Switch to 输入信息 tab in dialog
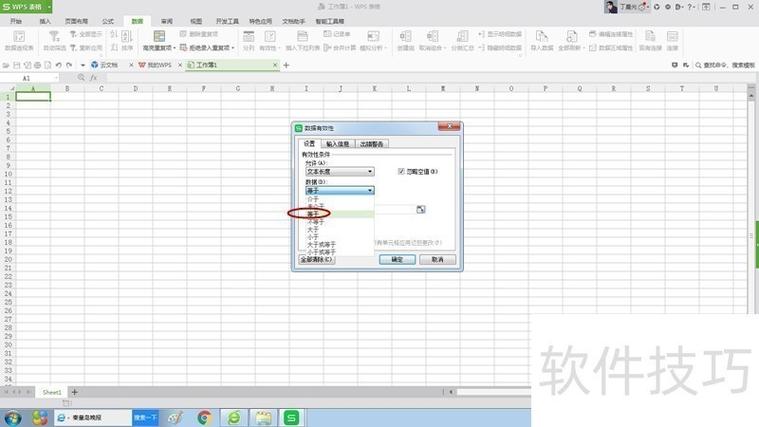The width and height of the screenshot is (759, 427). [338, 144]
